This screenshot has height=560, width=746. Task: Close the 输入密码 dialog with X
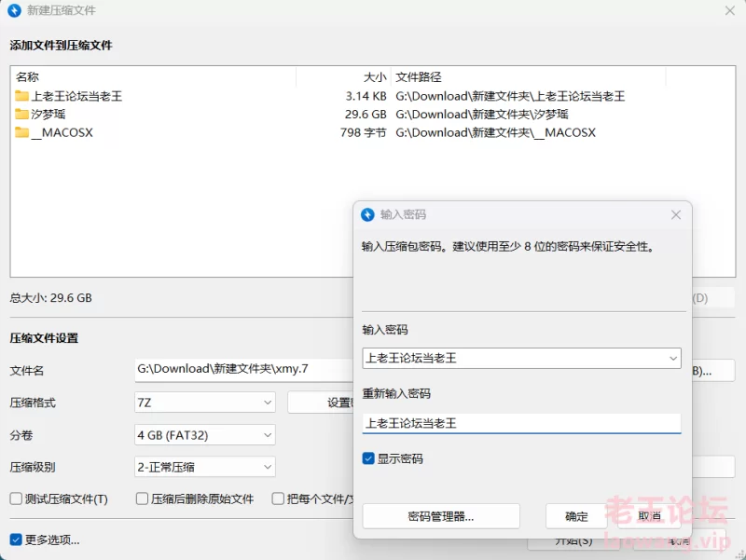(x=676, y=214)
